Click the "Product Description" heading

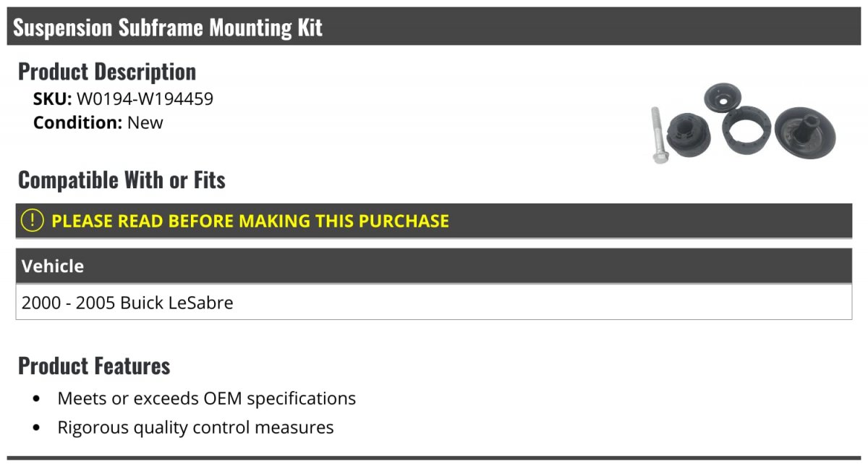point(107,72)
